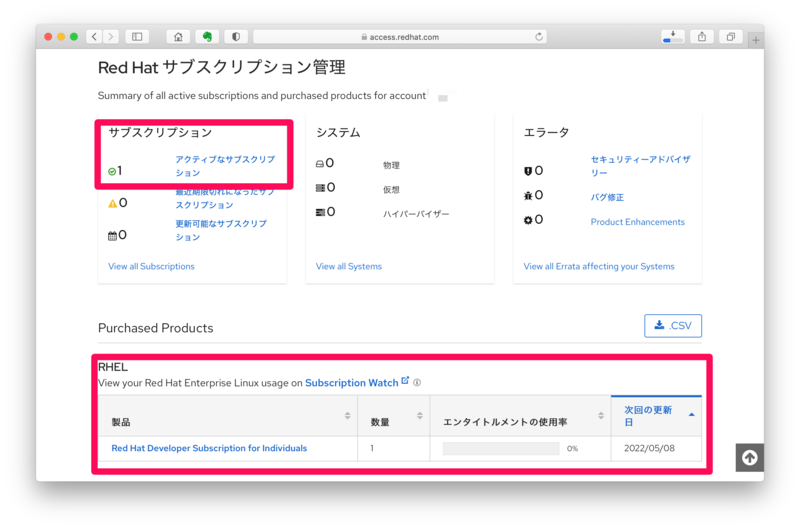Click View all Subscriptions link
This screenshot has height=529, width=800.
151,266
